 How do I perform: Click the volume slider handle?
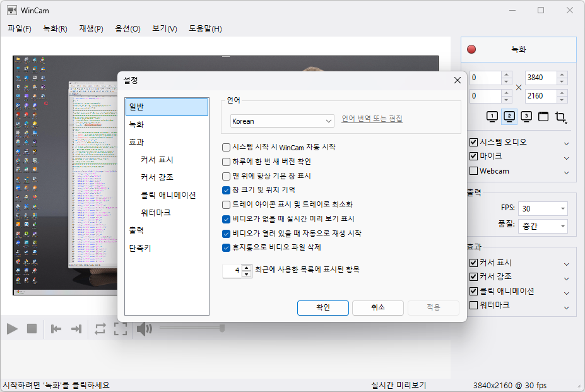(222, 328)
